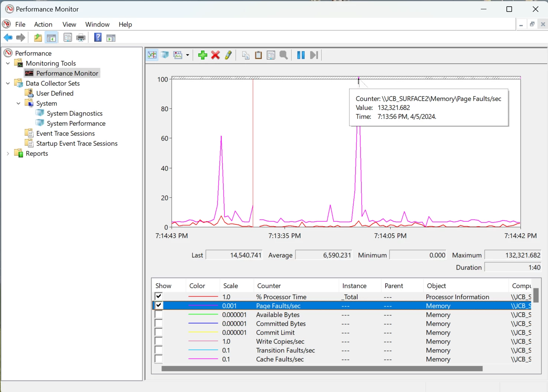This screenshot has width=548, height=392.
Task: Click the Properties sheet toolbar icon
Action: pos(68,37)
